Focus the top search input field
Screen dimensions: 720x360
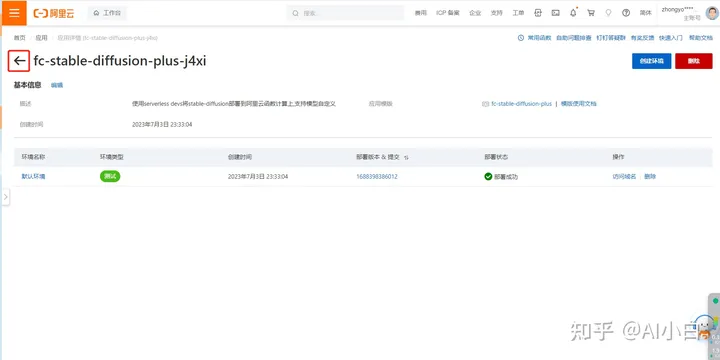345,13
